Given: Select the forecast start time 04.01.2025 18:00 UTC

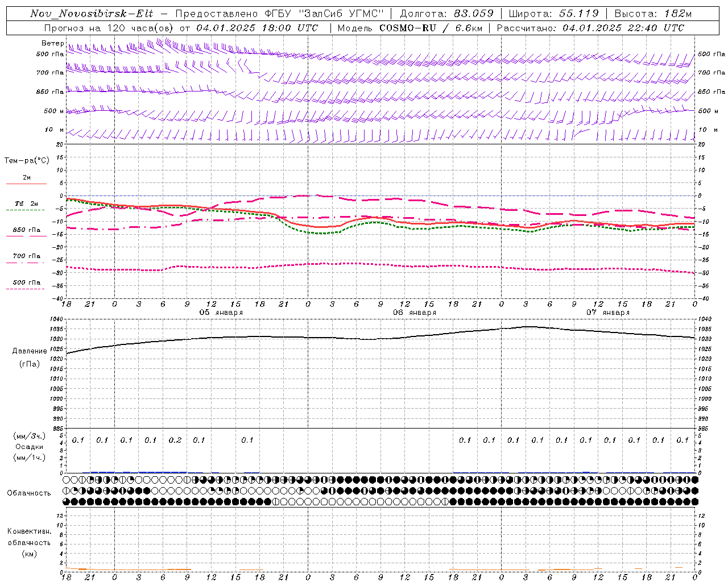Looking at the screenshot, I should coord(257,28).
